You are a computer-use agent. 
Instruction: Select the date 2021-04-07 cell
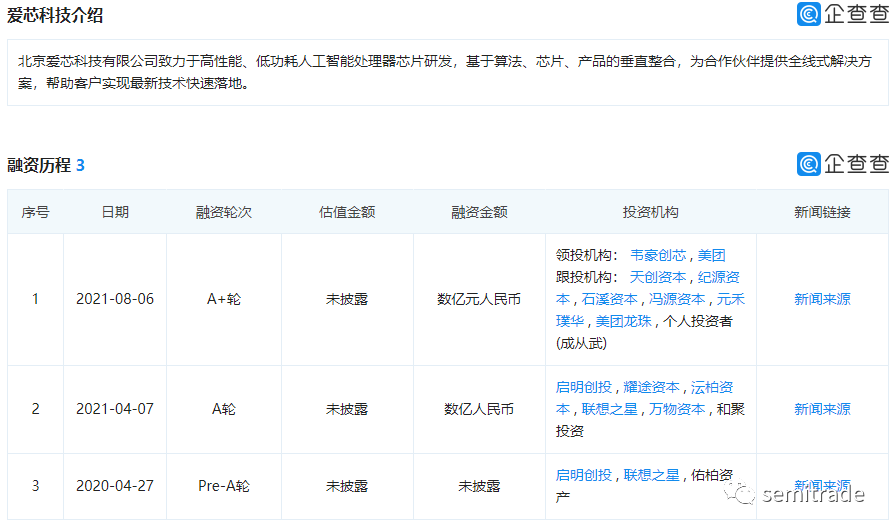click(x=115, y=409)
